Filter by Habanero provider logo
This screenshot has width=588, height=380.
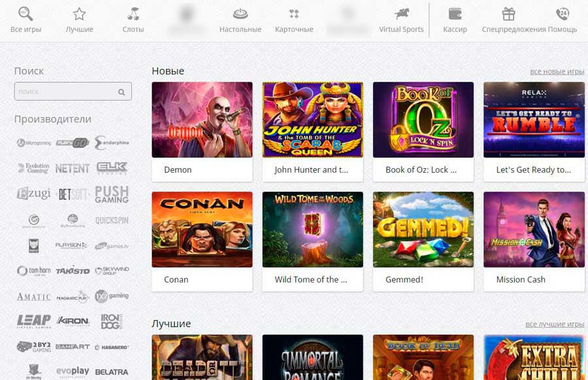112,347
